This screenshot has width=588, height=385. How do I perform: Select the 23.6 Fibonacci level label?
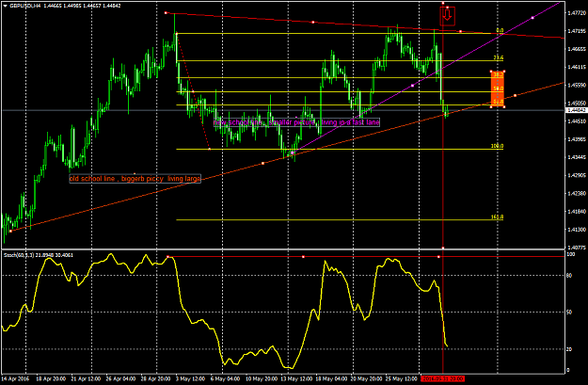(x=499, y=57)
